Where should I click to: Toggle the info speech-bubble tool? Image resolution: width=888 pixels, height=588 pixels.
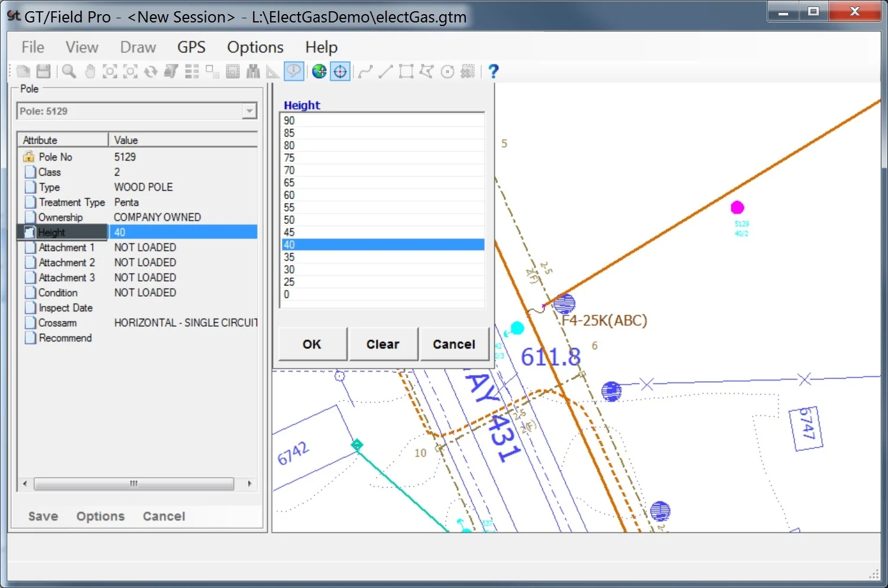click(294, 72)
